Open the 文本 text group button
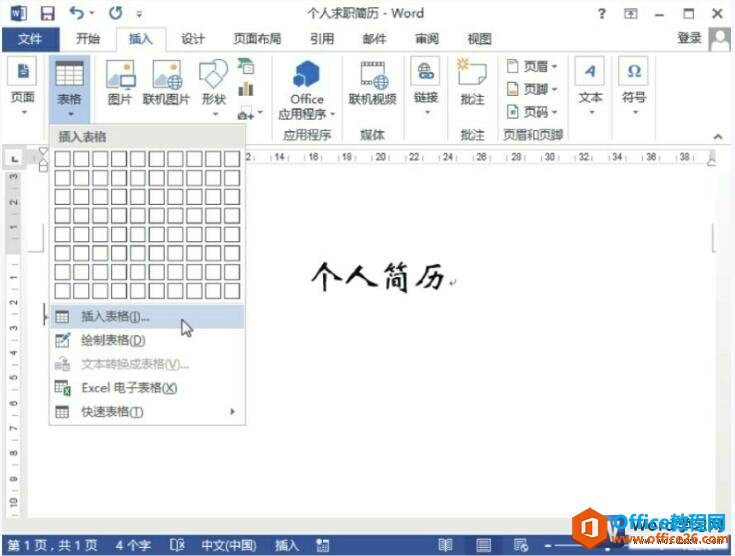Image resolution: width=735 pixels, height=556 pixels. [590, 87]
